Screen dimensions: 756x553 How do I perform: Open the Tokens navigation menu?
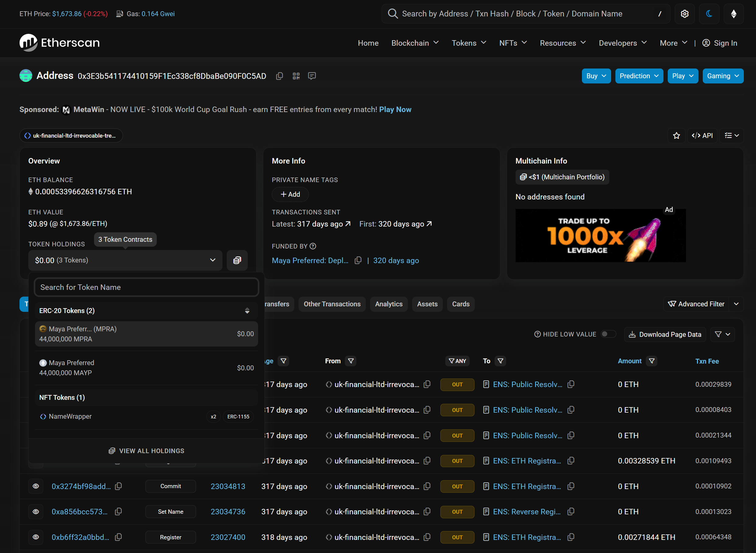[x=469, y=43]
